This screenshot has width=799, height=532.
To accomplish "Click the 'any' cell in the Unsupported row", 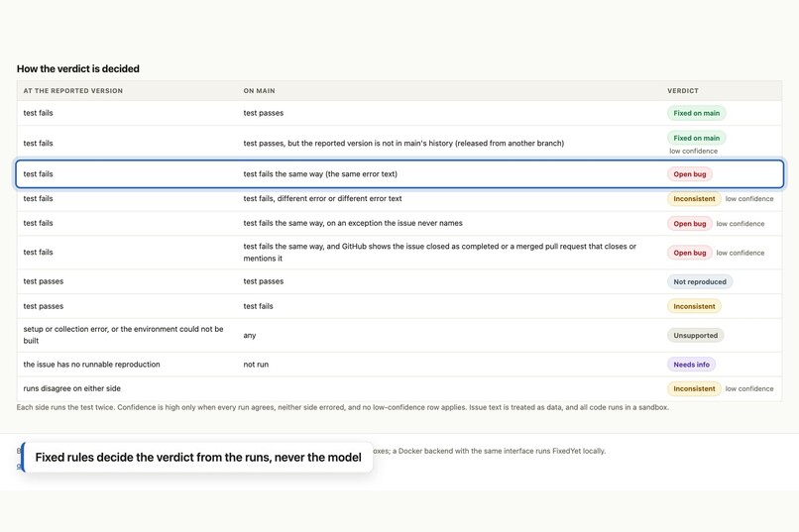I will coord(250,336).
